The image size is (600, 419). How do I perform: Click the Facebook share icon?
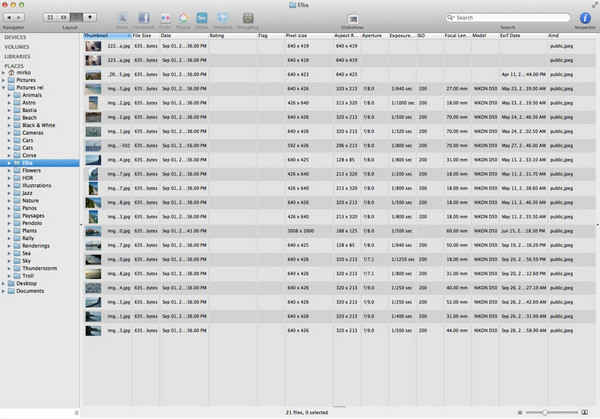(x=144, y=18)
